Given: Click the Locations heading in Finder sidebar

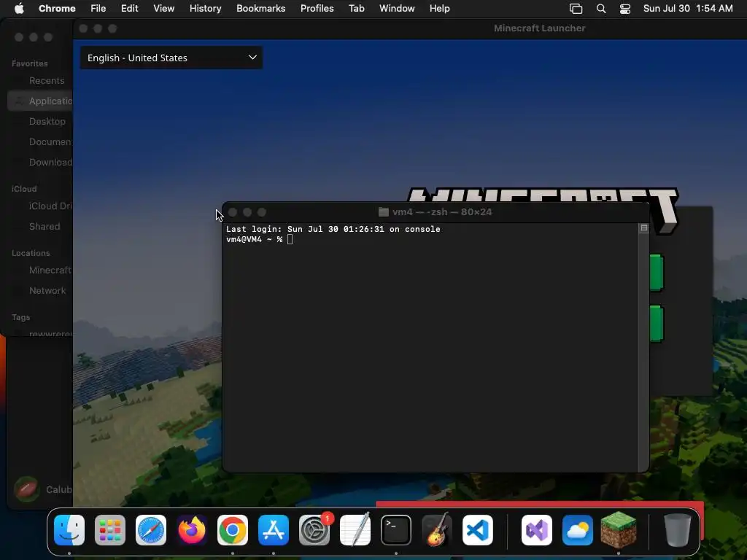Looking at the screenshot, I should [31, 253].
